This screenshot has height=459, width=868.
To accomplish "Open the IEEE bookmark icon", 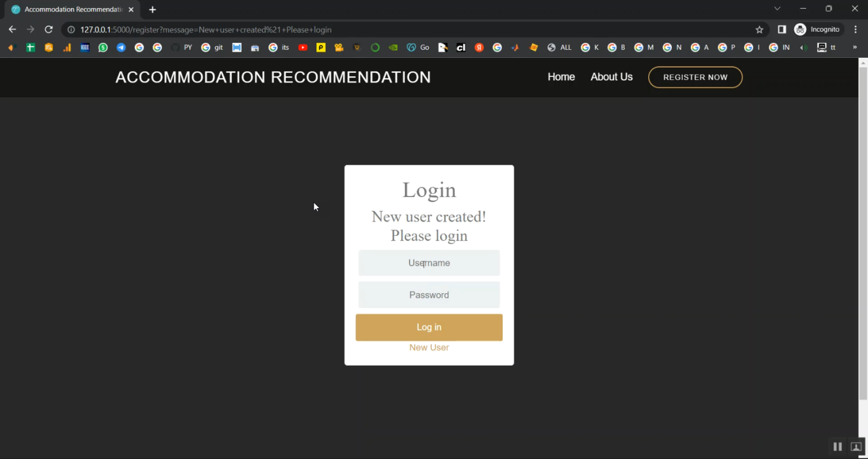I will click(x=85, y=47).
